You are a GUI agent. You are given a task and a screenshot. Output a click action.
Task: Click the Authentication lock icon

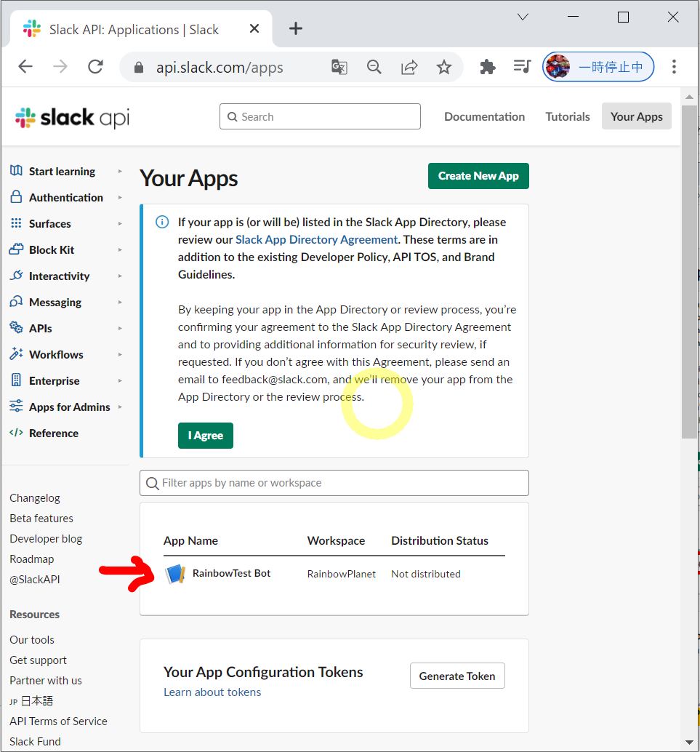coord(16,196)
